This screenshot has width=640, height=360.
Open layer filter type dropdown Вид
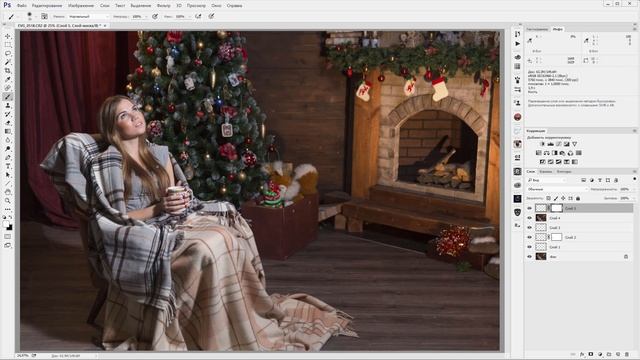pos(547,180)
